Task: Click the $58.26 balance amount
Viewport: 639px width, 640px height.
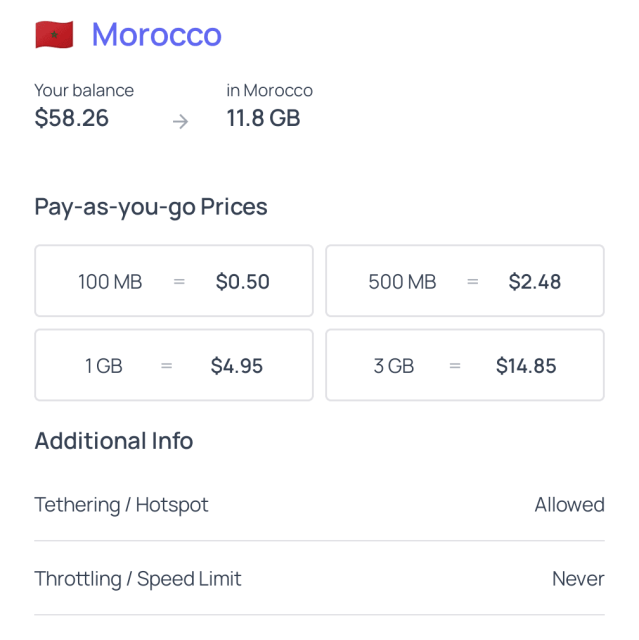Action: click(72, 118)
